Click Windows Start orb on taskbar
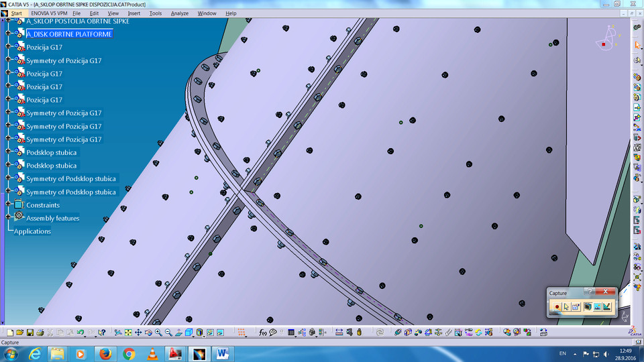This screenshot has height=362, width=644. 11,354
